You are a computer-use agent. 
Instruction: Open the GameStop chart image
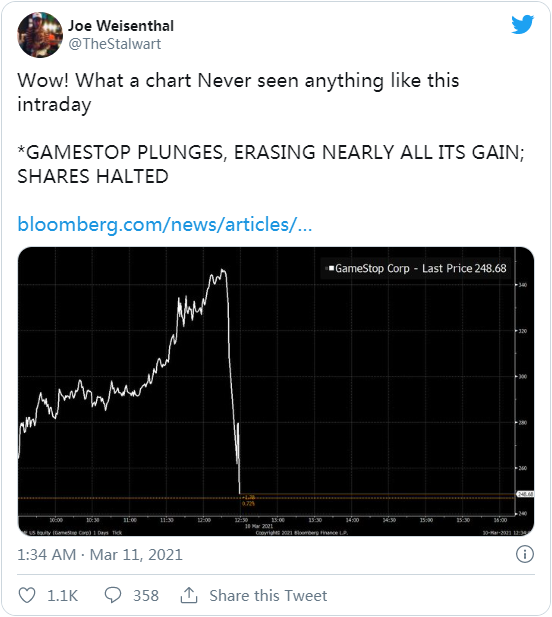276,391
